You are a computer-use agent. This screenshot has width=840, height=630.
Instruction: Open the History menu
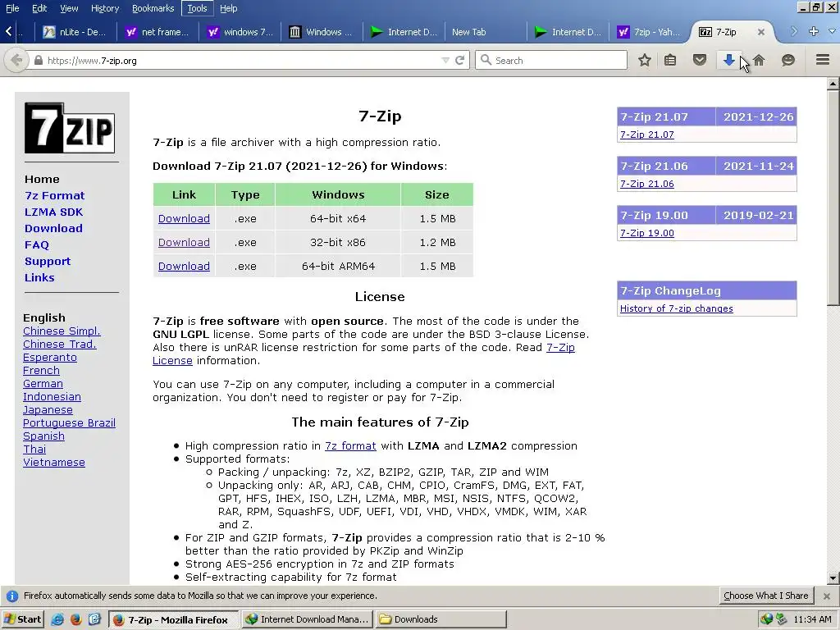pos(105,8)
